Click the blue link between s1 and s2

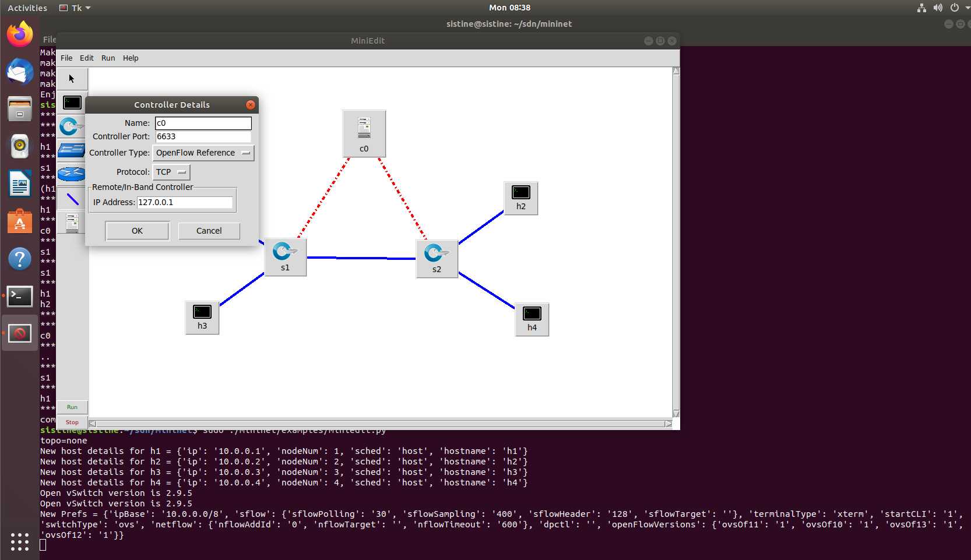click(x=361, y=258)
